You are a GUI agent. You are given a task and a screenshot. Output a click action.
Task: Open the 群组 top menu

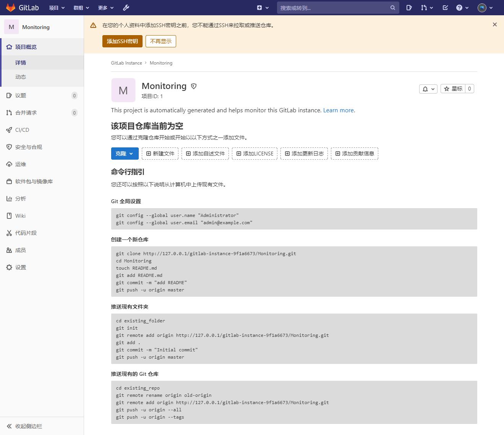pos(81,8)
